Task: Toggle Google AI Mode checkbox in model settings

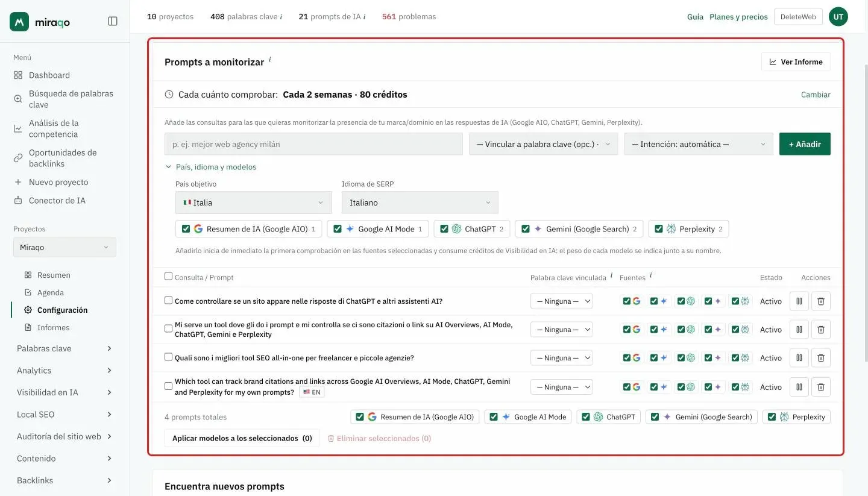Action: point(338,229)
